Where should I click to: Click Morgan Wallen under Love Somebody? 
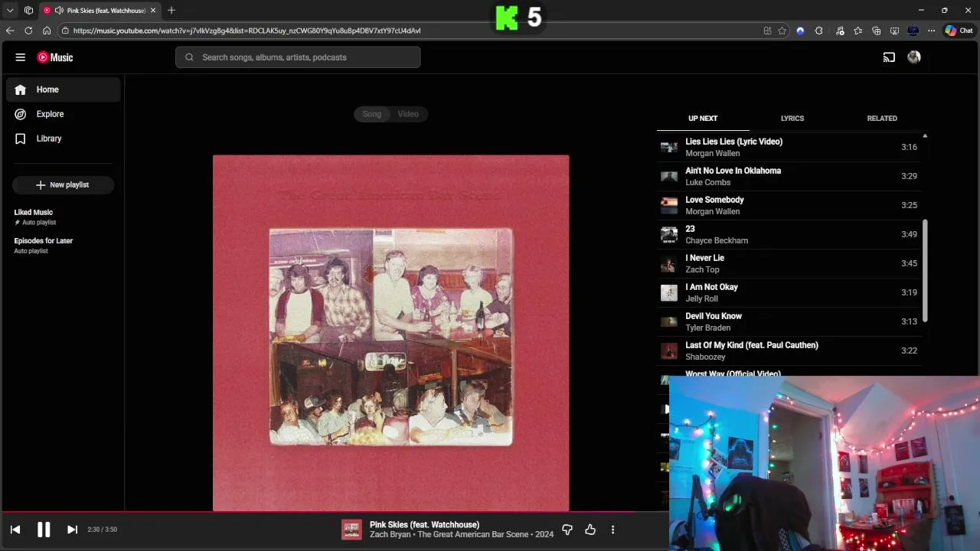pos(712,211)
